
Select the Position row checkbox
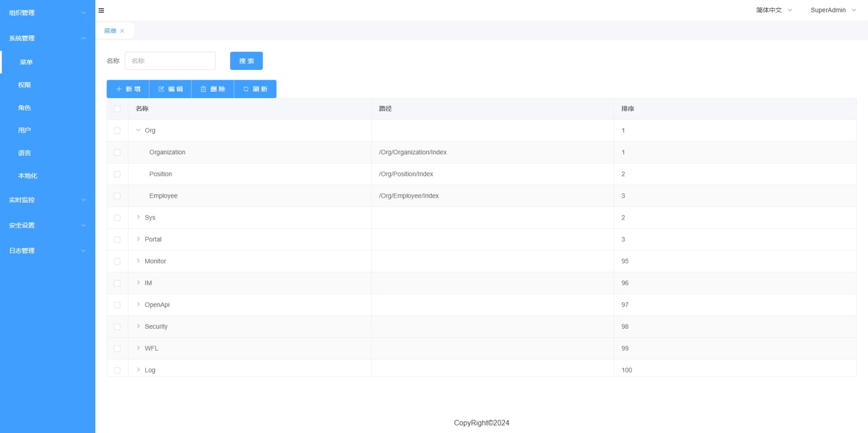coord(117,174)
